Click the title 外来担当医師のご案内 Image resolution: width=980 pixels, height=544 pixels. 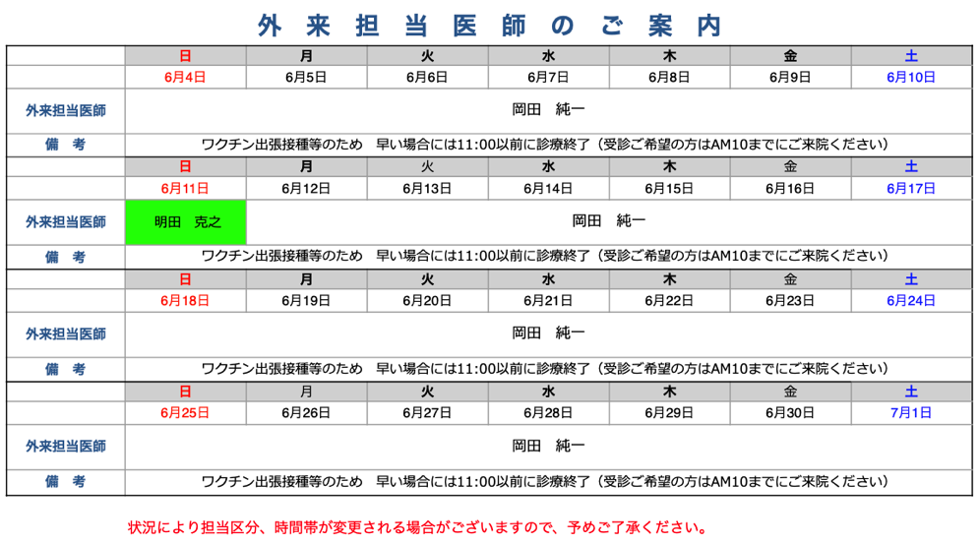(489, 27)
